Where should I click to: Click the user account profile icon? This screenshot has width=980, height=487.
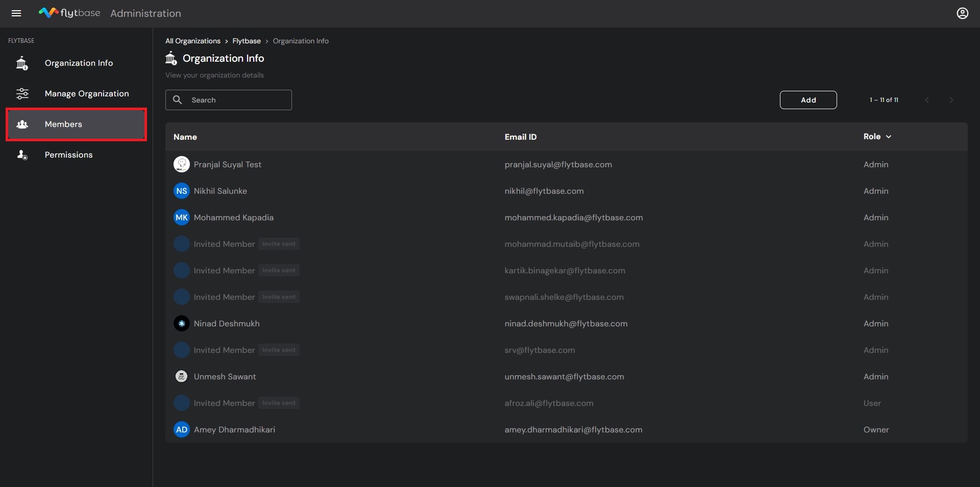tap(962, 13)
